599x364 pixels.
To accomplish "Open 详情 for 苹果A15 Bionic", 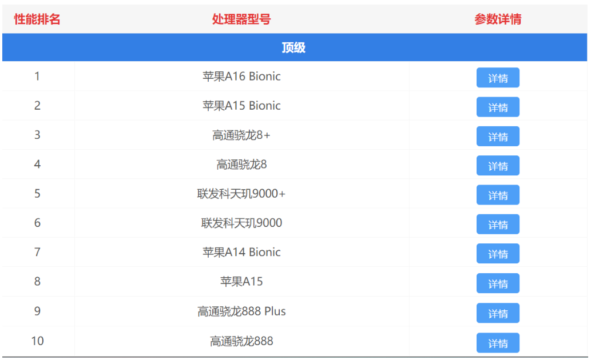I will 497,107.
